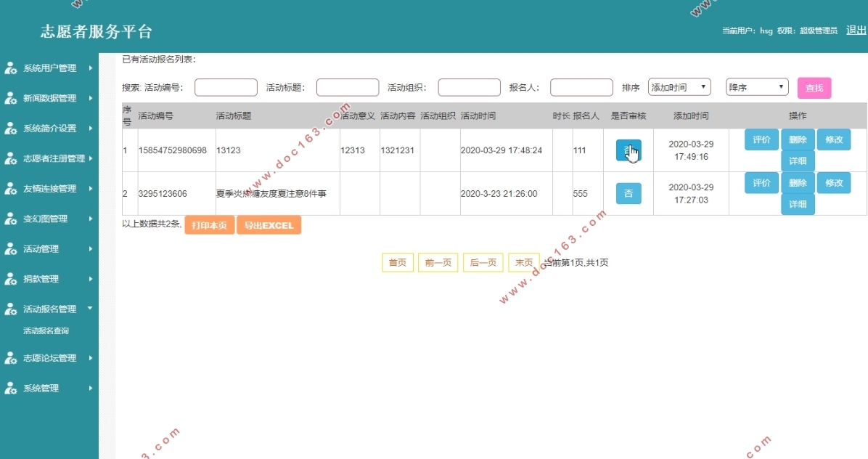
Task: Click 详细 for activity 3295123606
Action: click(x=798, y=204)
